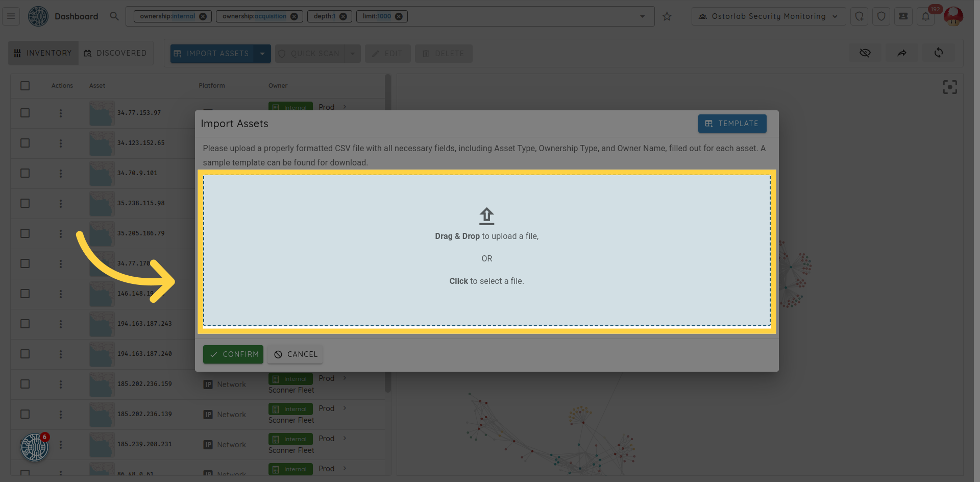Click the drop zone to select a file
The image size is (980, 482).
point(486,251)
